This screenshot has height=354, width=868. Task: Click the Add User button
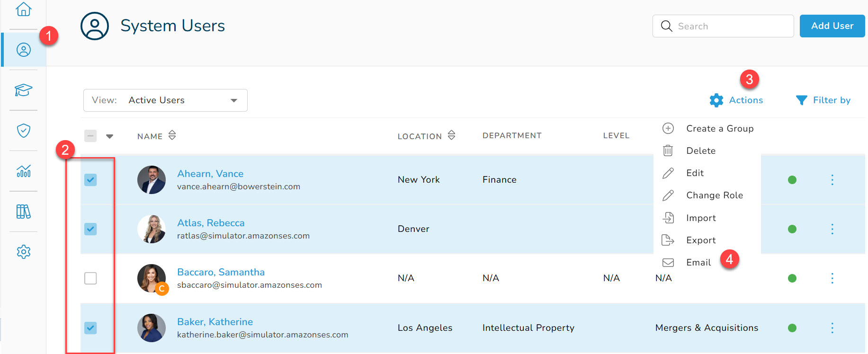832,26
